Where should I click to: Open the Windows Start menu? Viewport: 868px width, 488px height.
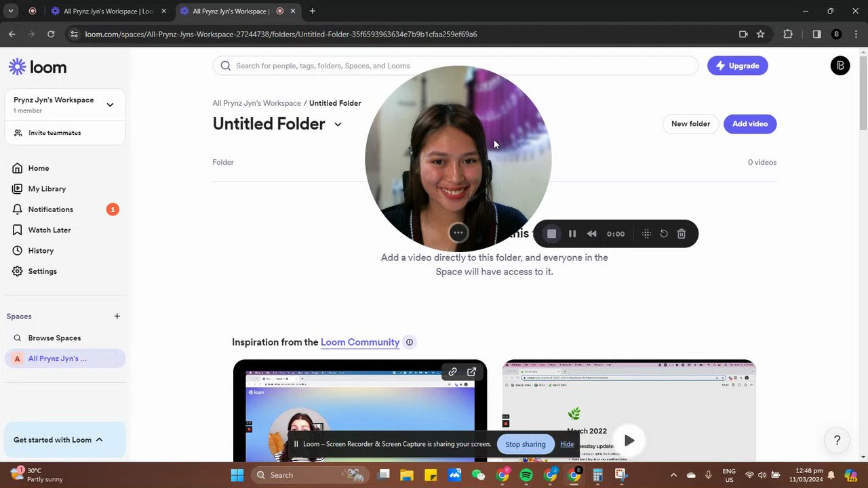[237, 475]
